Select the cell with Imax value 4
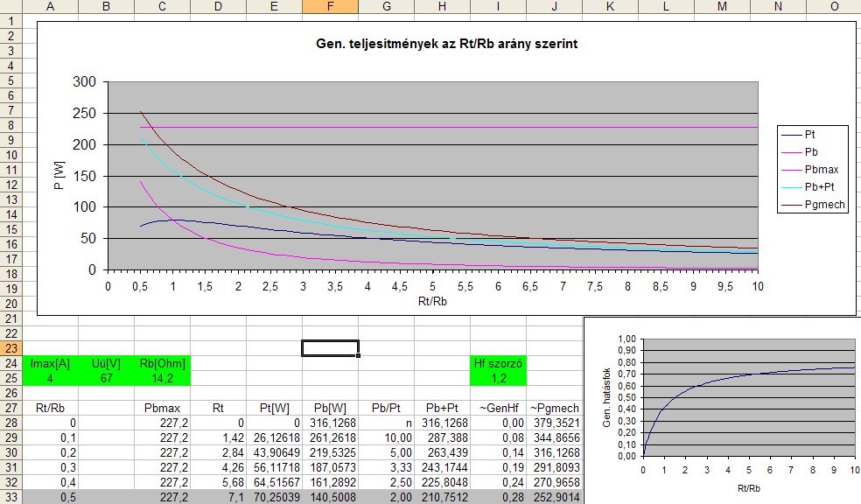 point(51,378)
